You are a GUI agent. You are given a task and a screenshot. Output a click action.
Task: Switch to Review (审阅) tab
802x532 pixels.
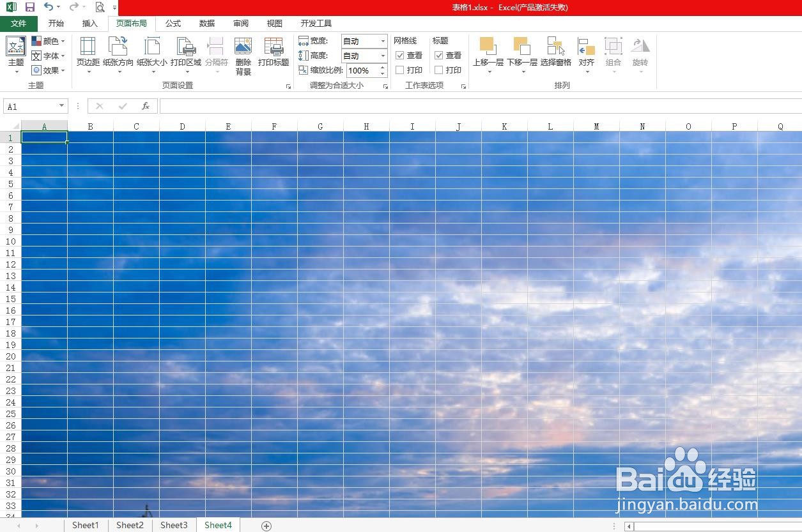(241, 24)
